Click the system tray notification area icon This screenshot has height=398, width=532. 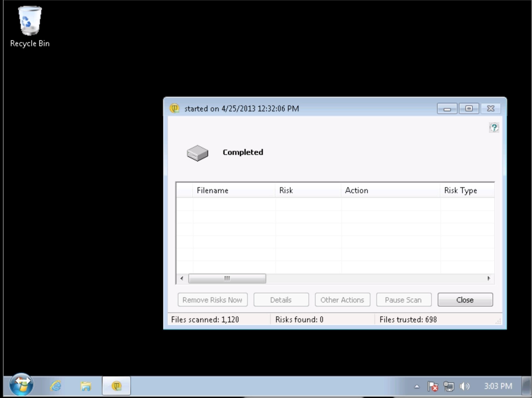434,385
